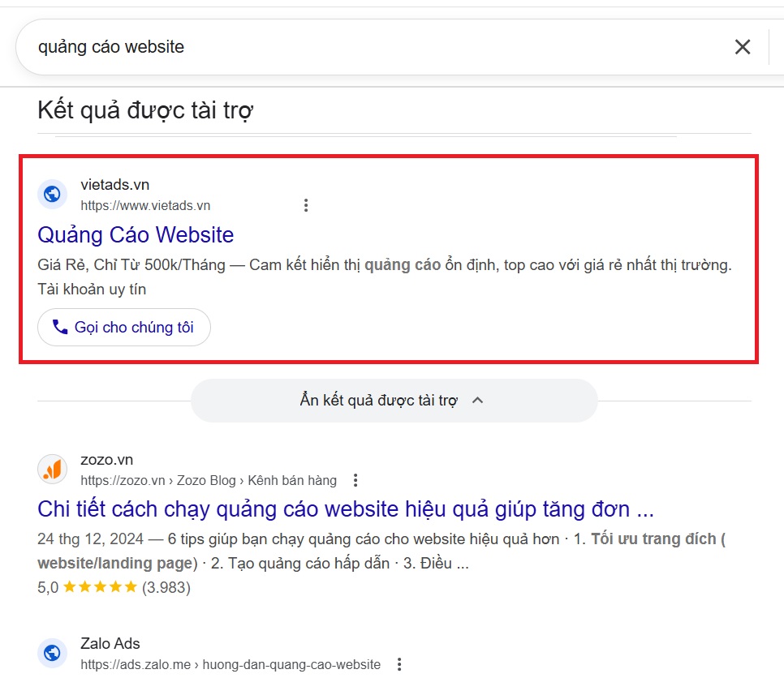Click the 'Kết quả được tài trợ' heading

pos(144,108)
